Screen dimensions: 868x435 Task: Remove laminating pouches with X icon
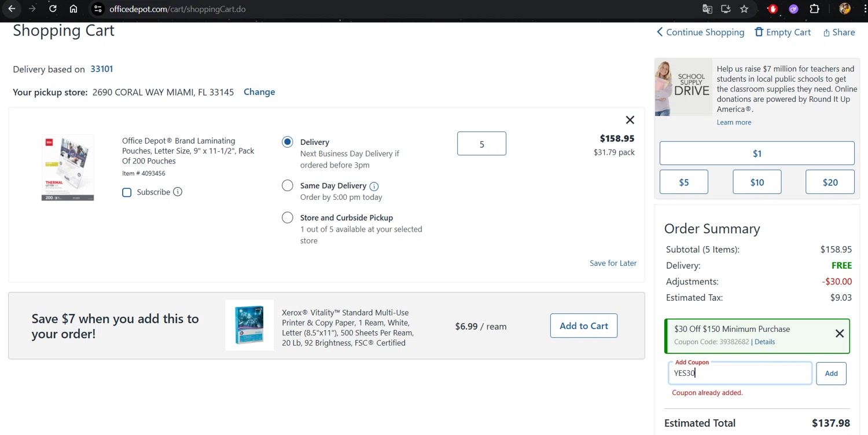coord(630,120)
